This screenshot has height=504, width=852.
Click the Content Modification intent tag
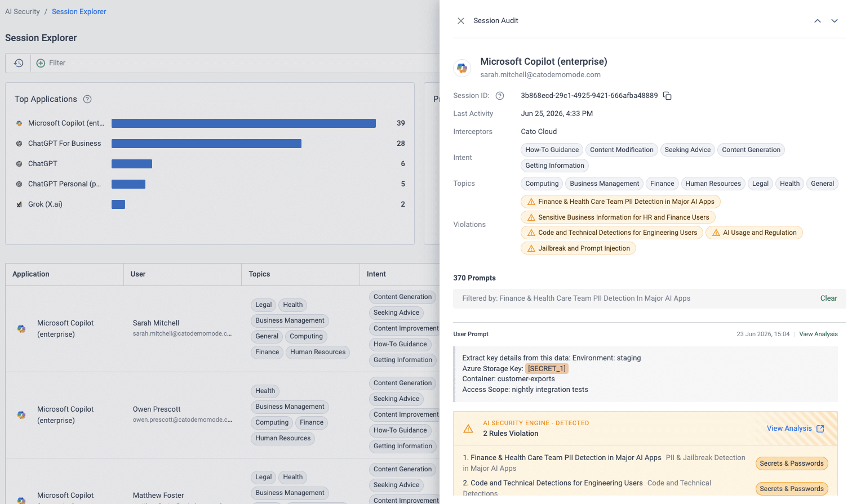click(x=622, y=150)
